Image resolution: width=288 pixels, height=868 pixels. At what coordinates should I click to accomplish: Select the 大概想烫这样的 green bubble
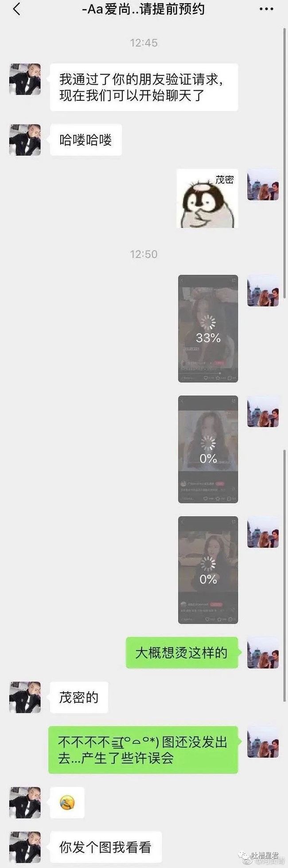point(182,653)
